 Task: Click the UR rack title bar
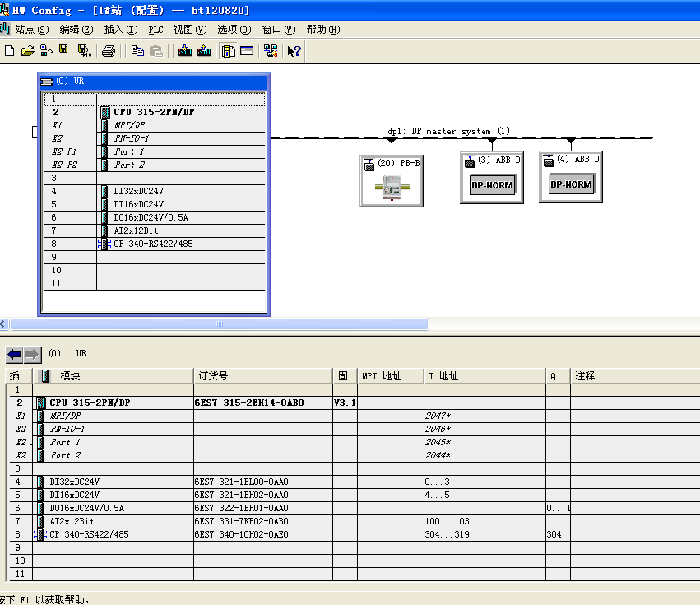click(x=154, y=81)
